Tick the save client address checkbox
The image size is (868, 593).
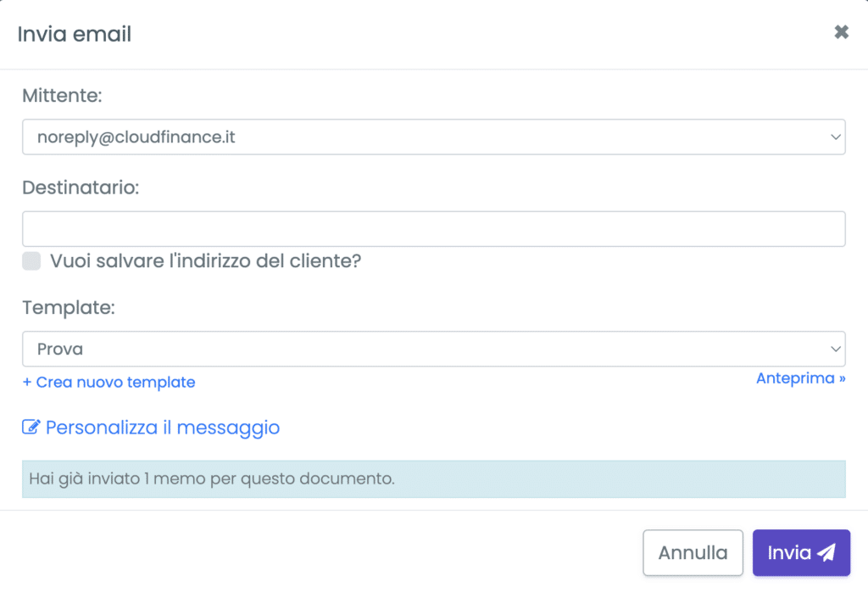point(31,260)
